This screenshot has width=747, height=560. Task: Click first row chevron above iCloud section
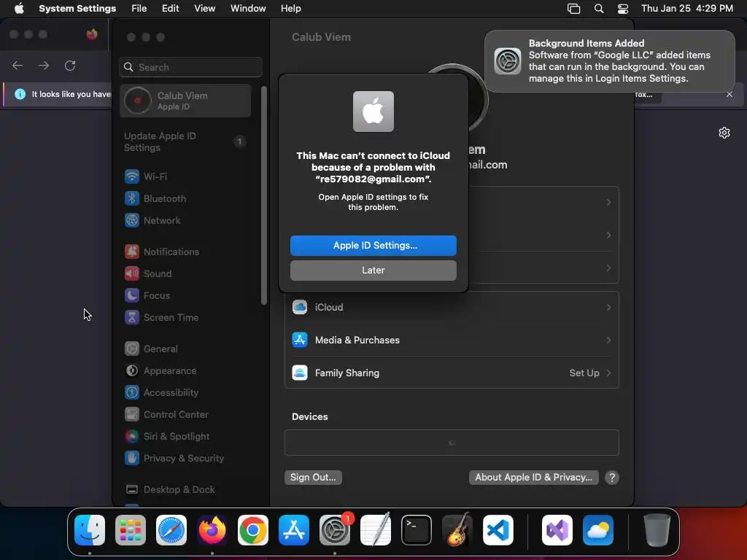tap(609, 203)
